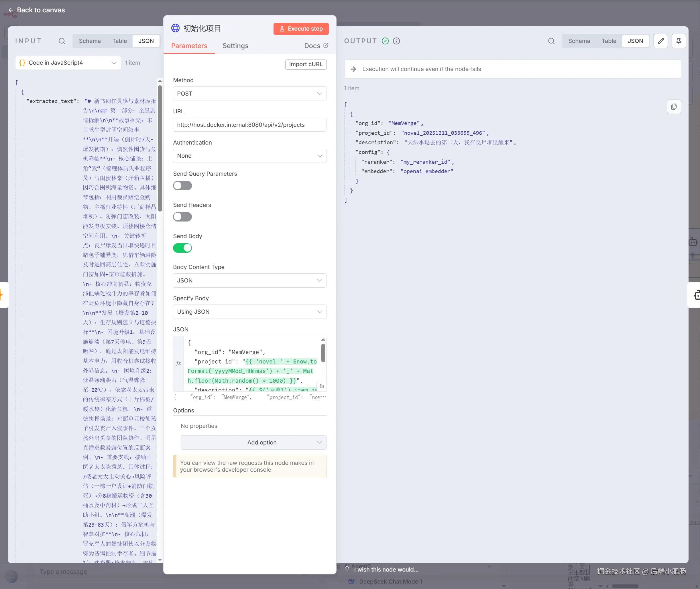Enable Send Headers toggle
This screenshot has width=700, height=589.
point(182,217)
